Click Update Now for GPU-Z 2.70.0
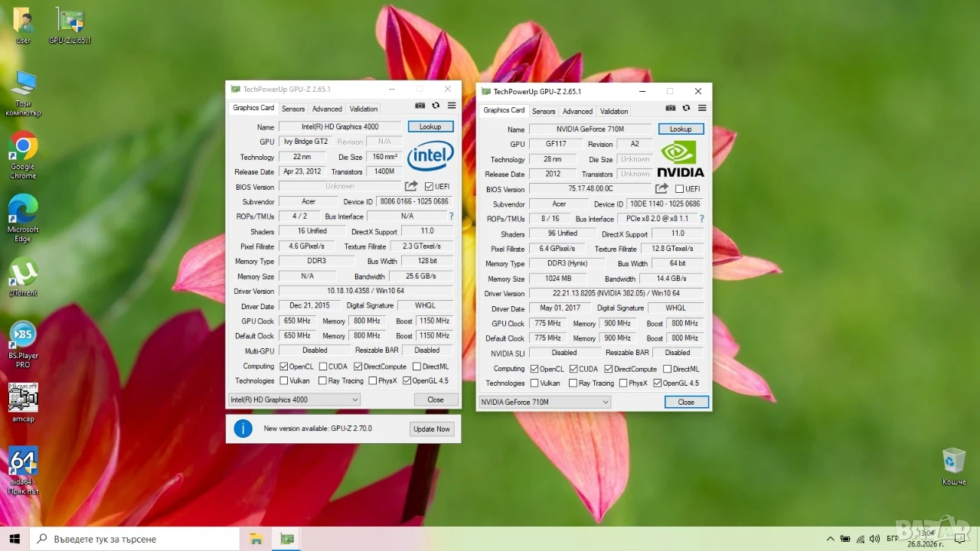 (432, 429)
